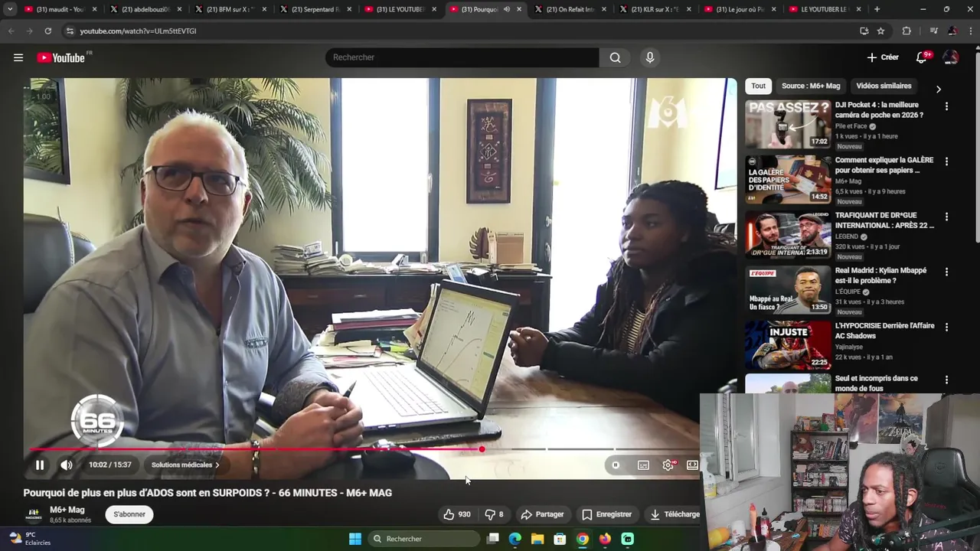Open the DJI Pocket 4 video thumbnail
The image size is (980, 551).
point(788,123)
